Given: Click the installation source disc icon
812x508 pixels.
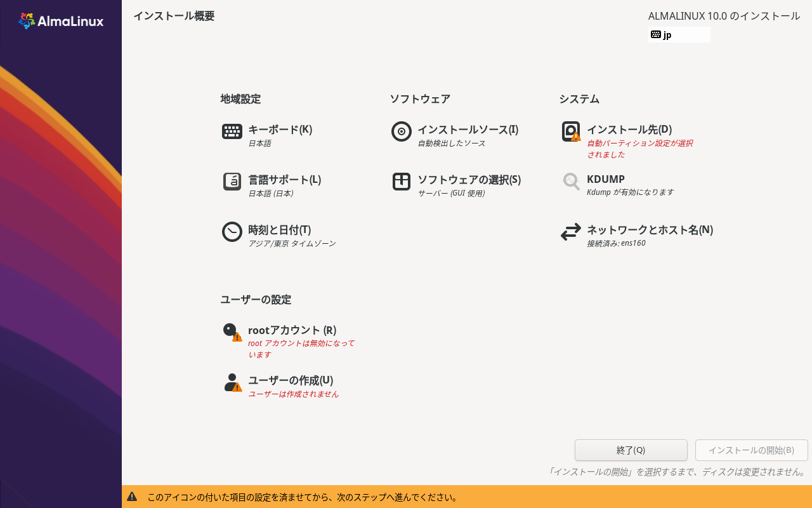Looking at the screenshot, I should (402, 131).
